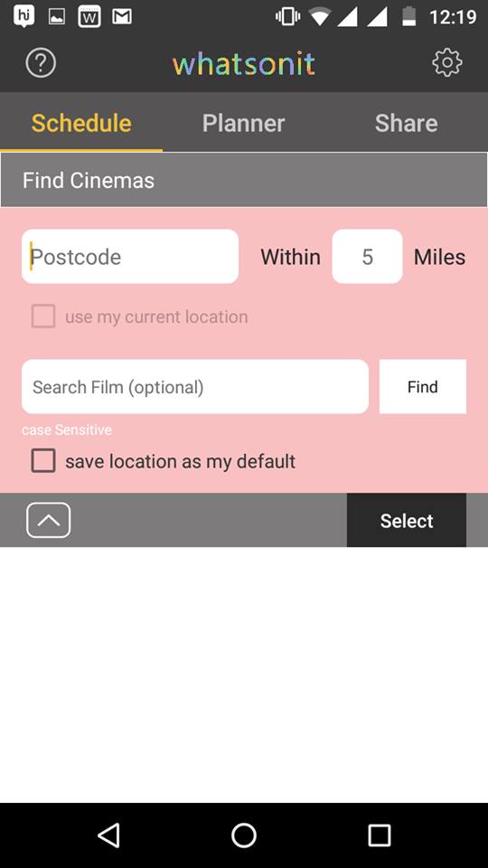Image resolution: width=488 pixels, height=868 pixels.
Task: Tap the Wi-Fi signal icon in status bar
Action: coord(320,16)
